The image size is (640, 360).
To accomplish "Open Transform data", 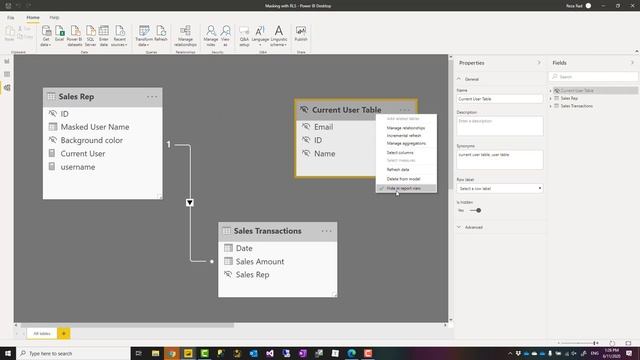I will 144,36.
